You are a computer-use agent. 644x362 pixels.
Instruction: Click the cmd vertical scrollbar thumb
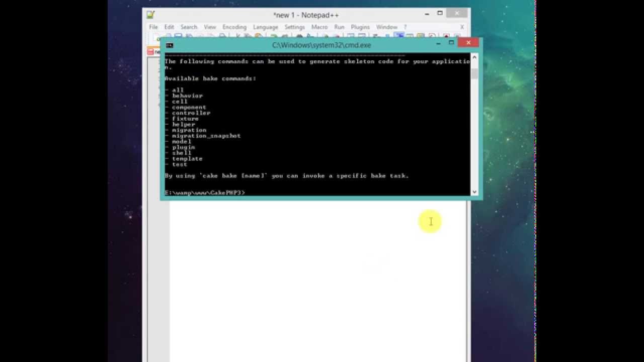(x=474, y=73)
